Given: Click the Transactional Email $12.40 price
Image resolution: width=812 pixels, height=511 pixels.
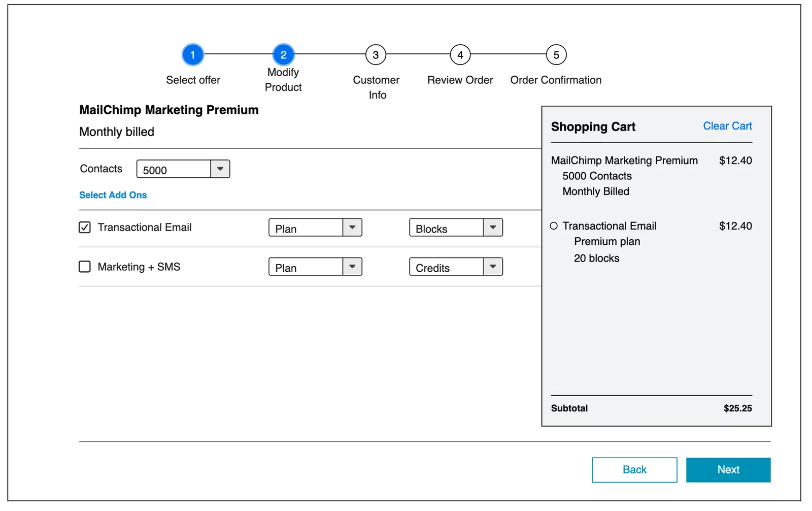Looking at the screenshot, I should tap(735, 226).
